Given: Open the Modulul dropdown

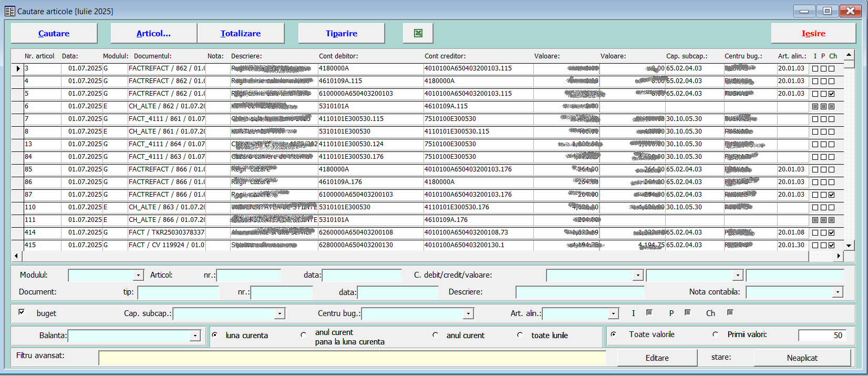Looking at the screenshot, I should pos(138,275).
